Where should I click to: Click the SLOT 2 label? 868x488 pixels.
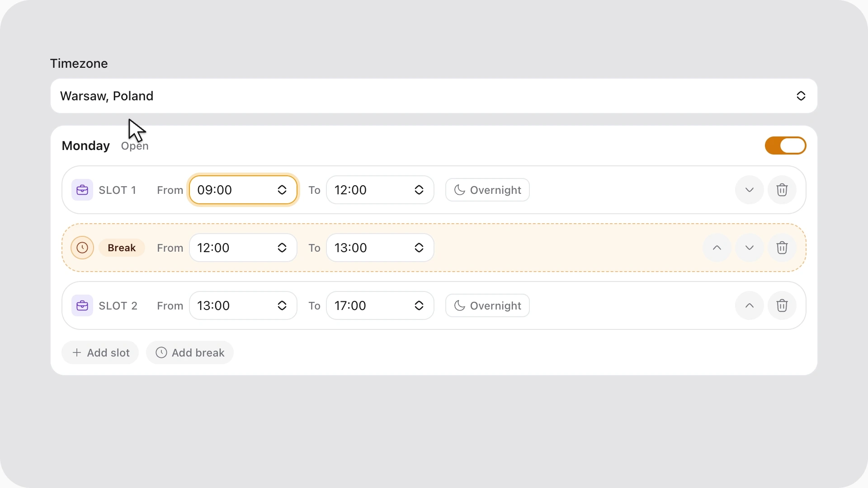click(118, 306)
